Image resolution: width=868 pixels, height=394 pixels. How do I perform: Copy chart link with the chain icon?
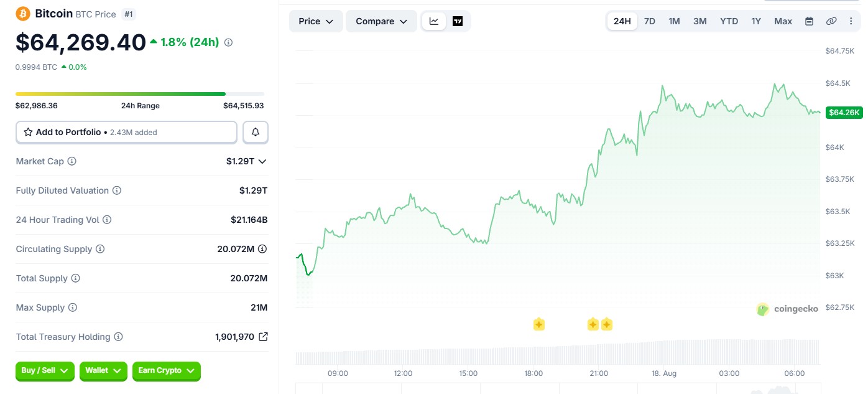[x=831, y=21]
